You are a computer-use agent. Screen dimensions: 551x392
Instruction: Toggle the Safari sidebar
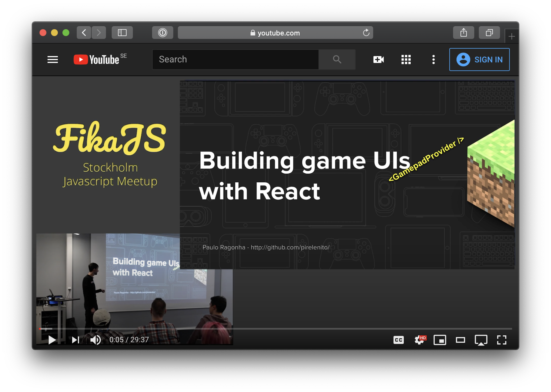tap(122, 33)
